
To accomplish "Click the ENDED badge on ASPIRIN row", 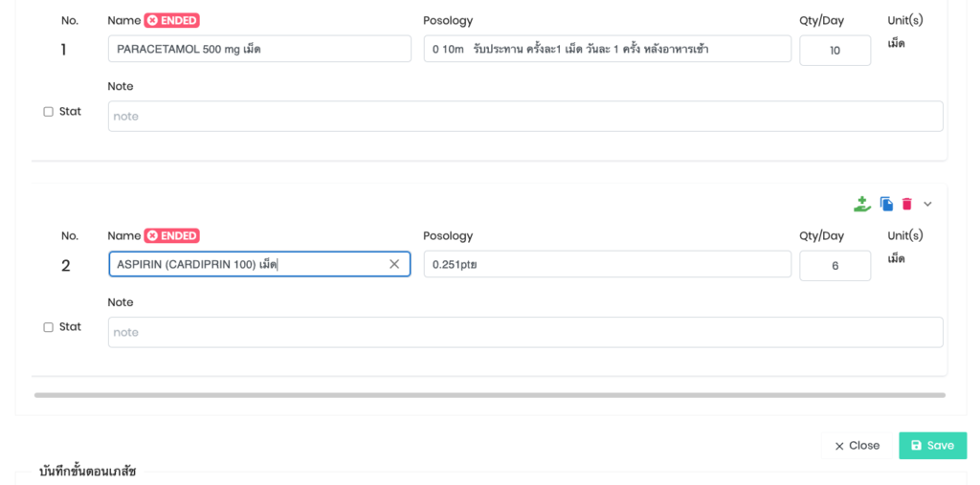I will tap(172, 235).
